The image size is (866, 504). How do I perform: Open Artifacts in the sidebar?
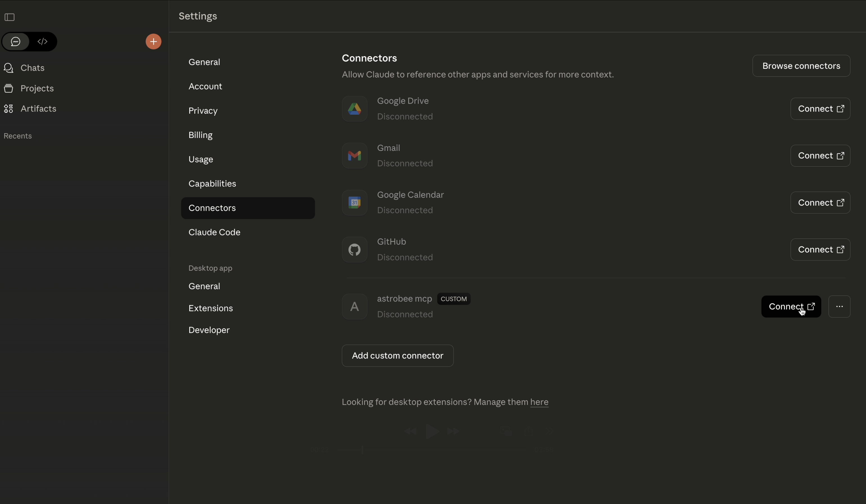click(x=38, y=109)
